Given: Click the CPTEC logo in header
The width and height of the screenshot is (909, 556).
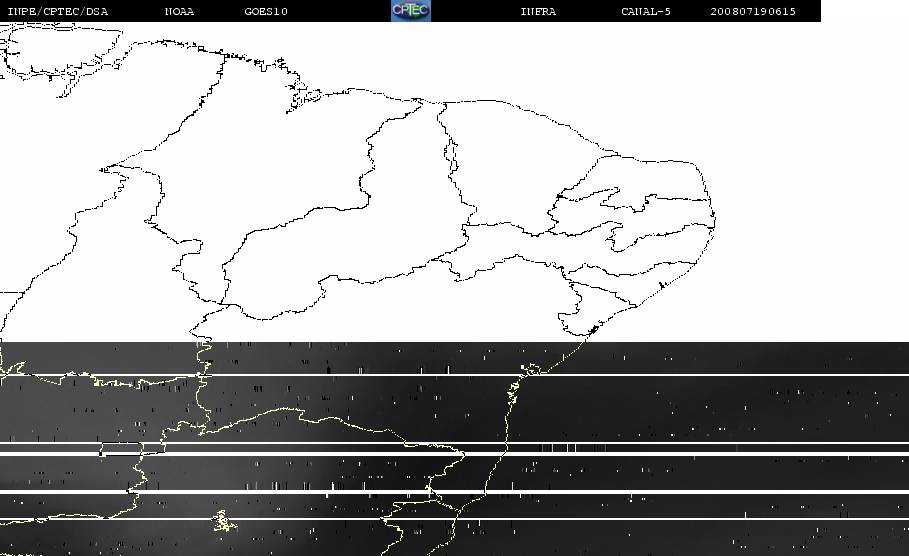Looking at the screenshot, I should pos(410,11).
